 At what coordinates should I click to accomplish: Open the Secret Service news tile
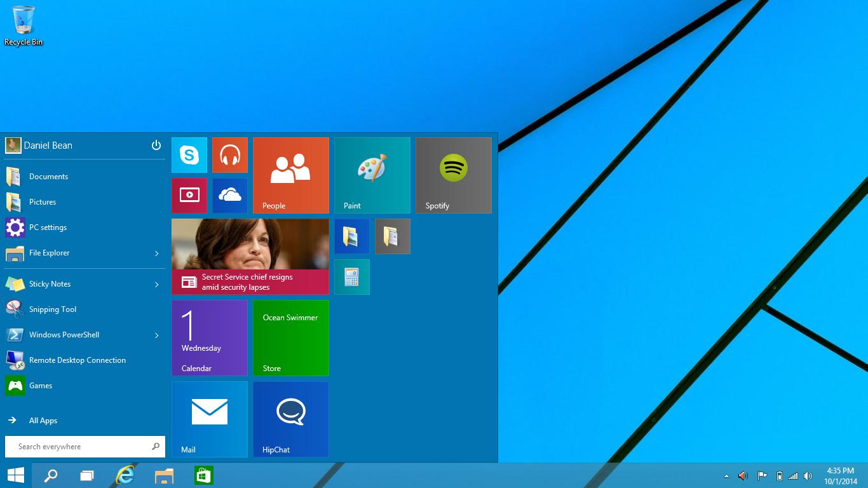tap(250, 257)
